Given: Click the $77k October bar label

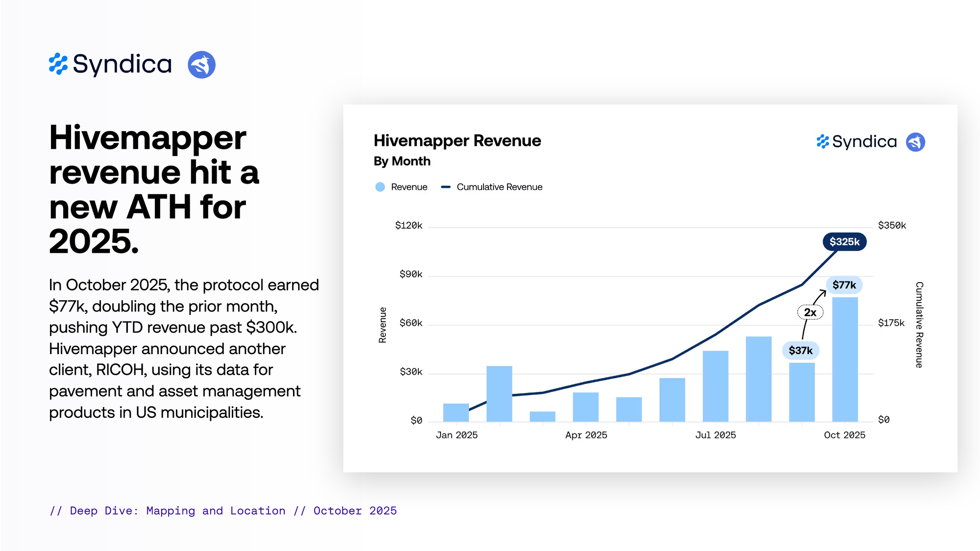Looking at the screenshot, I should tap(844, 285).
